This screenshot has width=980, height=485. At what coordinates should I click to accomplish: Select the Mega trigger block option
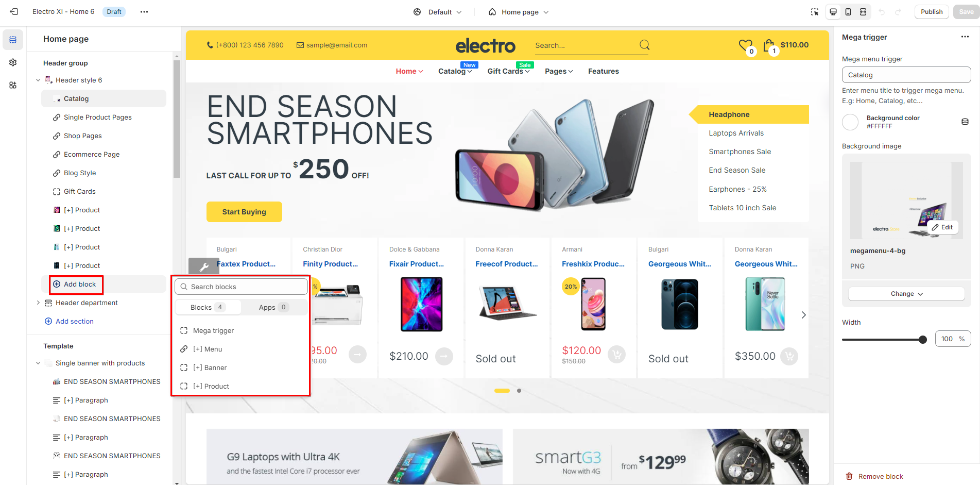coord(213,330)
